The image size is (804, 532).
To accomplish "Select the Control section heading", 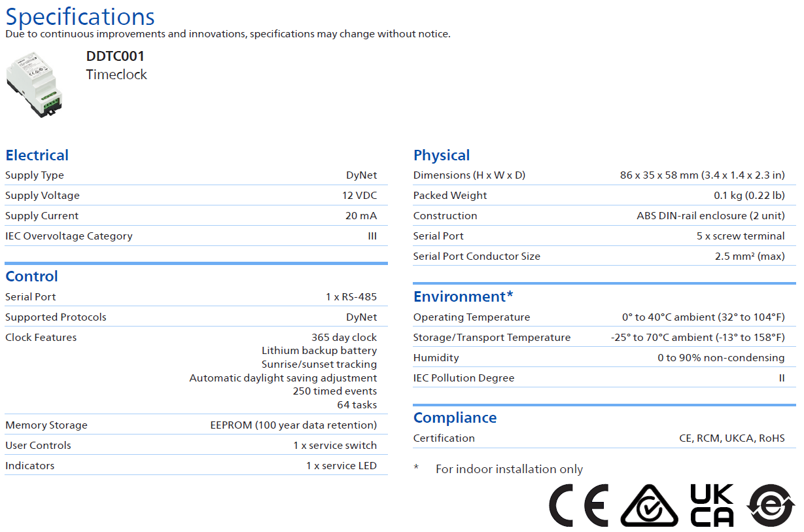I will pos(31,276).
